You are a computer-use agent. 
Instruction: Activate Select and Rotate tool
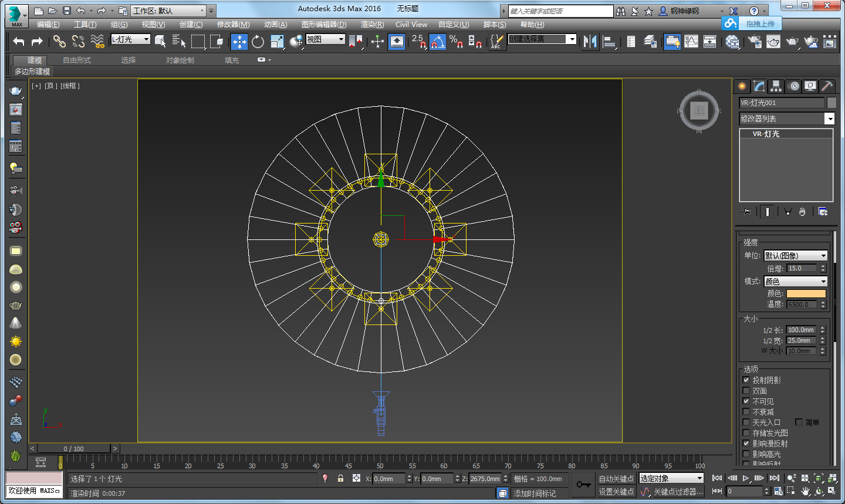coord(258,41)
